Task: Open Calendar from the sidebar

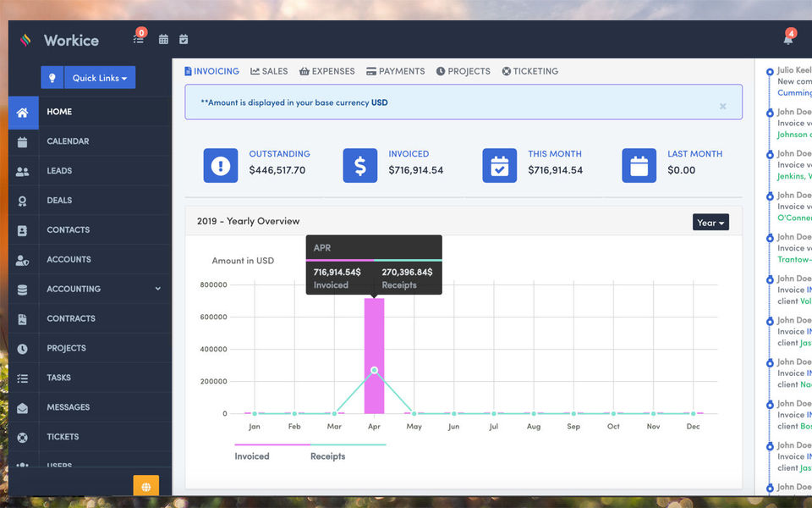Action: point(68,141)
